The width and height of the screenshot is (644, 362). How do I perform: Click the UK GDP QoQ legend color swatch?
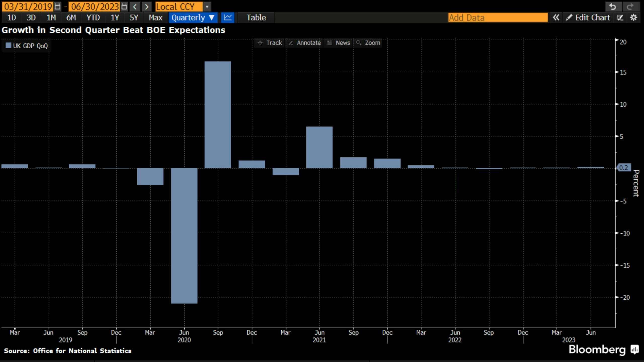pos(8,46)
